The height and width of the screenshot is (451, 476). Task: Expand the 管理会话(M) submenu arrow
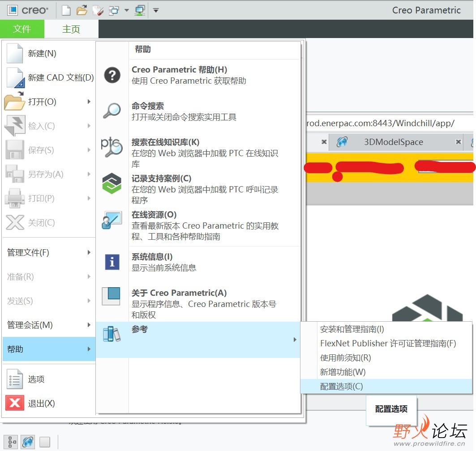[x=89, y=325]
